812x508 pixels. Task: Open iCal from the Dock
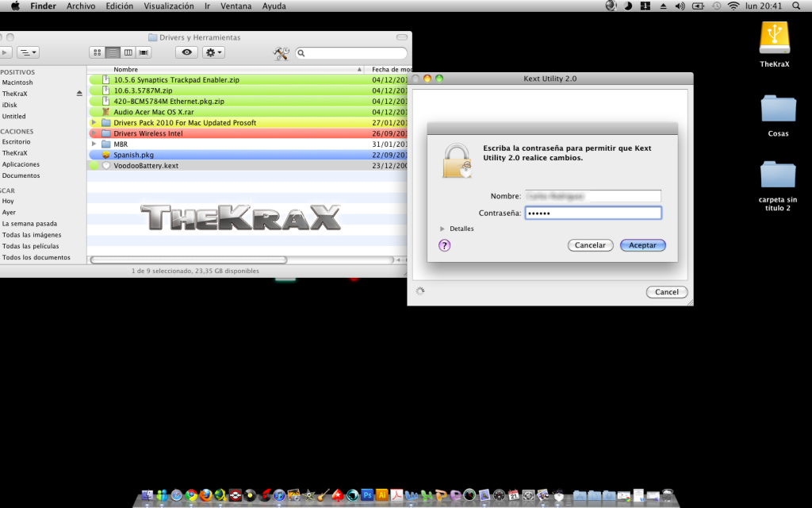click(513, 495)
